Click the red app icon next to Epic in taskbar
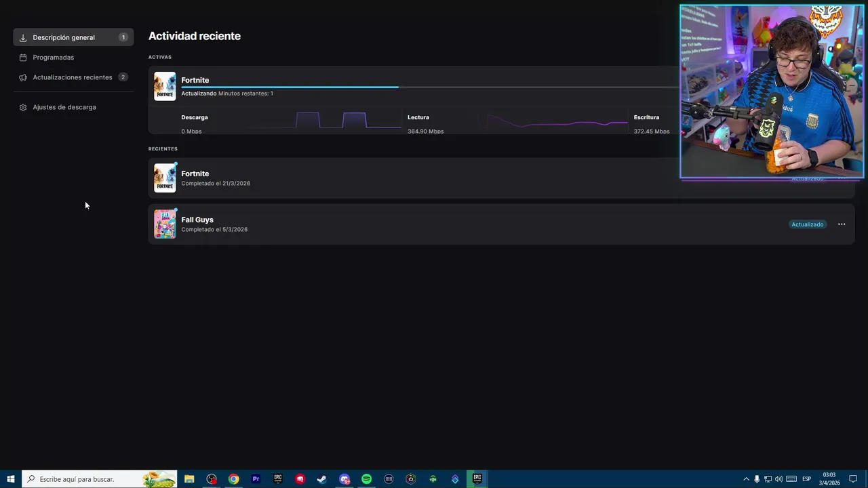The image size is (868, 488). coord(300,479)
